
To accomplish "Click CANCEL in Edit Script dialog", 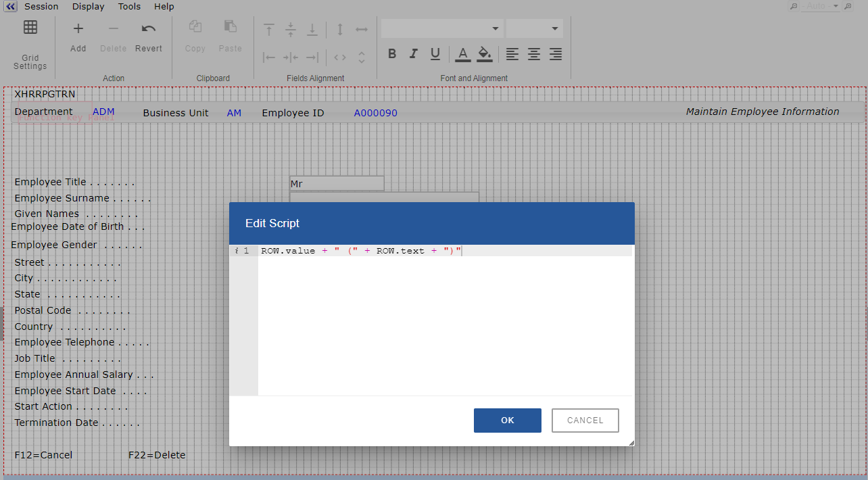I will pos(585,421).
